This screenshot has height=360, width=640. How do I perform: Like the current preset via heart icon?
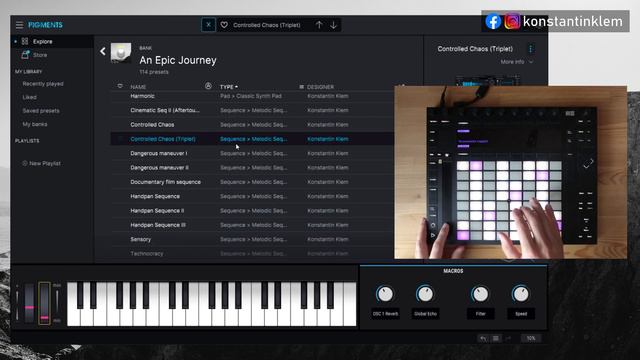point(224,25)
